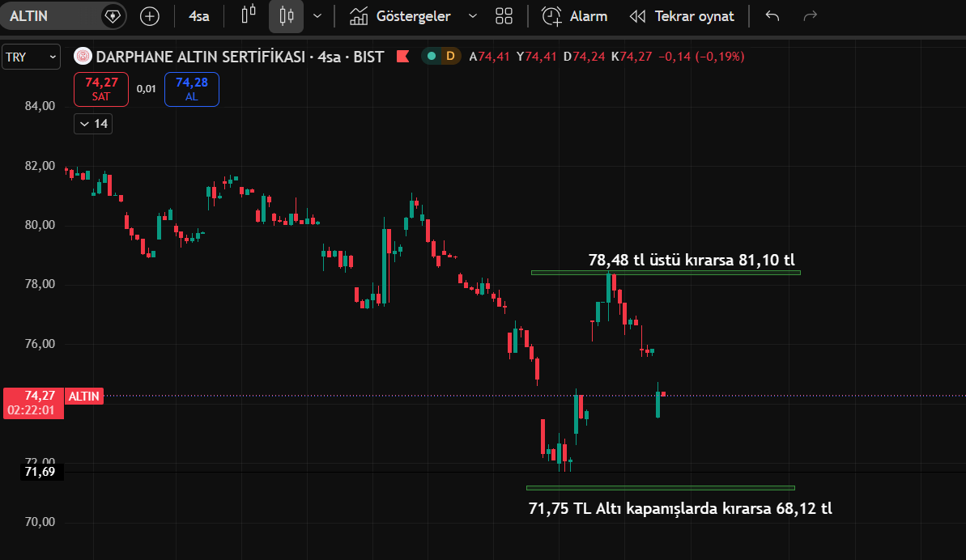Redo action with forward arrow

pyautogui.click(x=811, y=16)
